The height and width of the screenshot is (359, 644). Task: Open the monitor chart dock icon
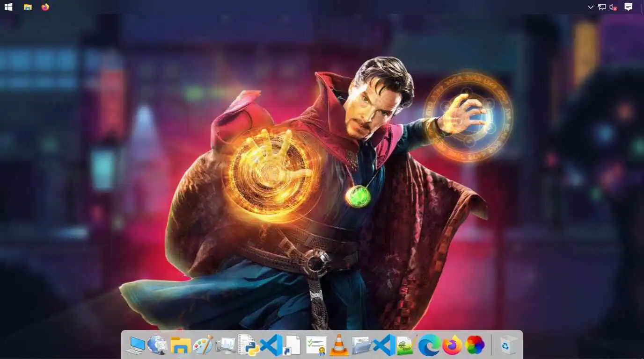click(225, 345)
